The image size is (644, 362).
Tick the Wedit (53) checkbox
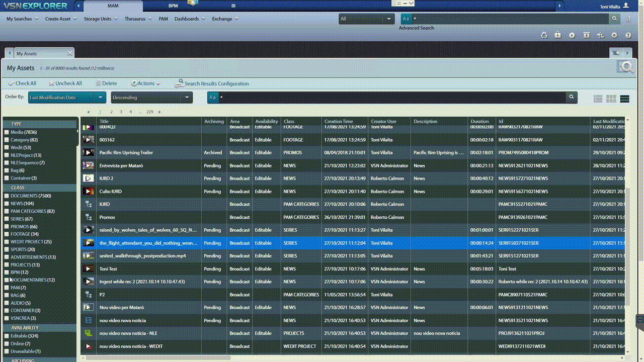click(x=7, y=148)
